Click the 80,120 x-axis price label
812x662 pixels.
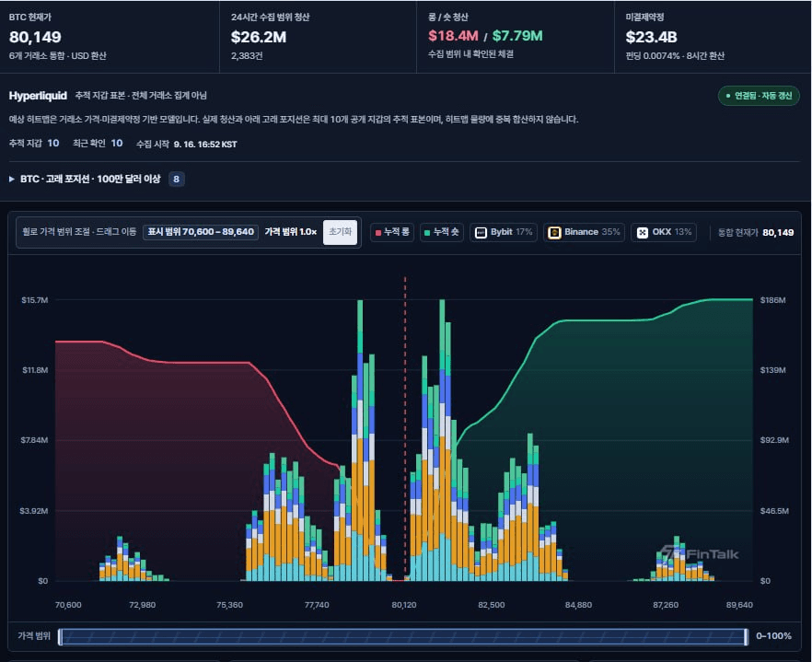(404, 605)
